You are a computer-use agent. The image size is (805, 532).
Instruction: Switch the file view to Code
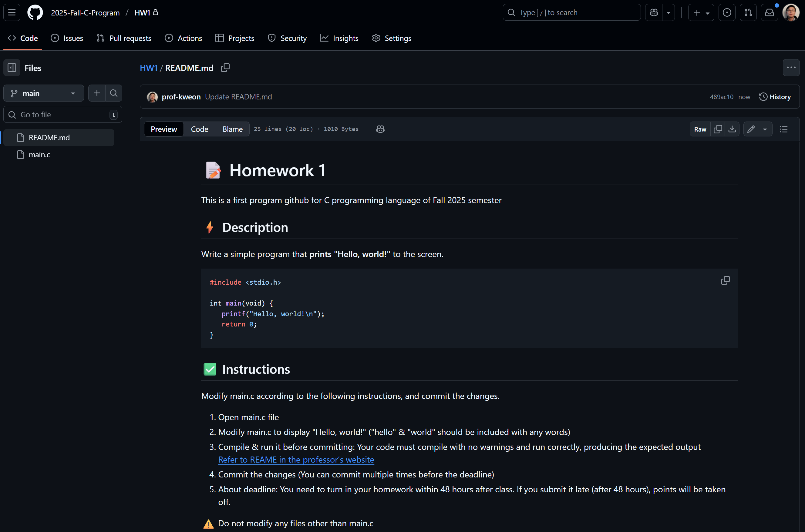coord(199,129)
